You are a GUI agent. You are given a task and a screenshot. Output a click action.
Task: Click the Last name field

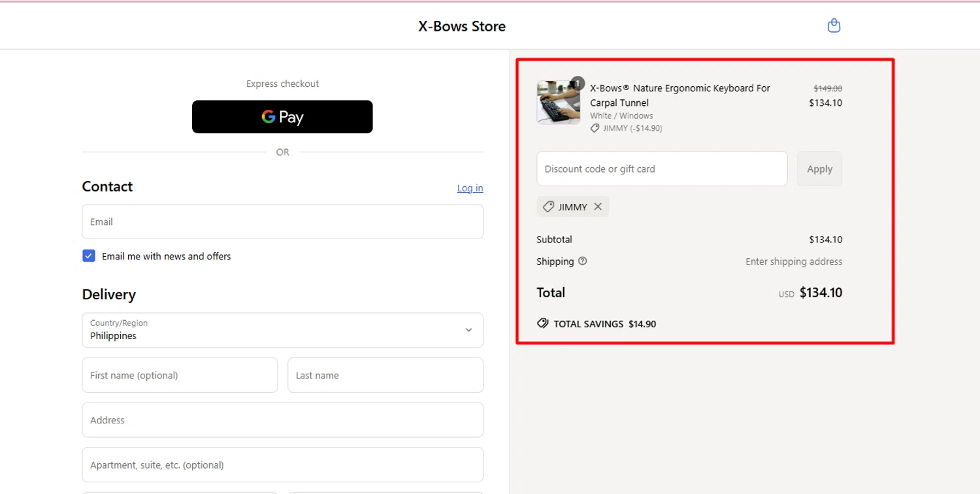click(x=385, y=375)
